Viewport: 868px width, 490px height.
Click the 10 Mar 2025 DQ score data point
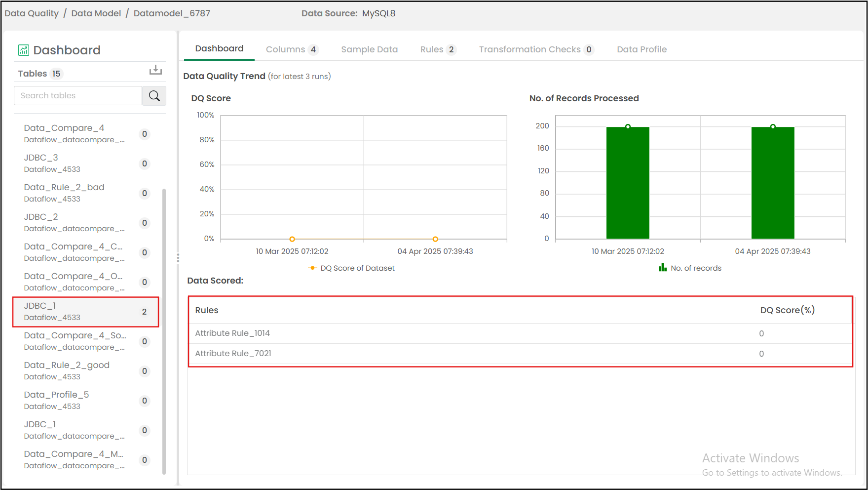(x=292, y=239)
